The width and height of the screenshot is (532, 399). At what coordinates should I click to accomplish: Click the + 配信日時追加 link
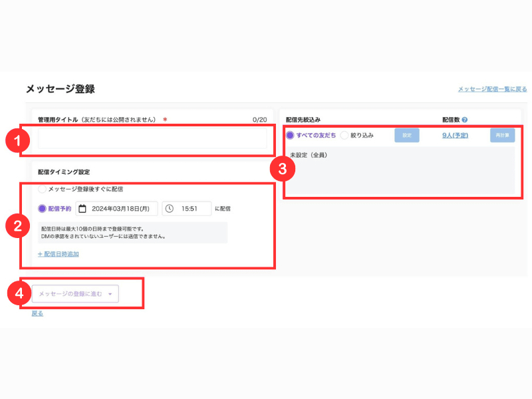point(59,254)
